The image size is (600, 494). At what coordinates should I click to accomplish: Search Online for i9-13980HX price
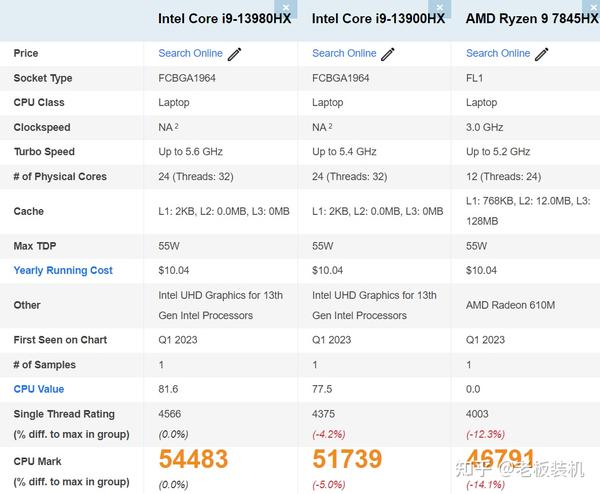click(190, 53)
